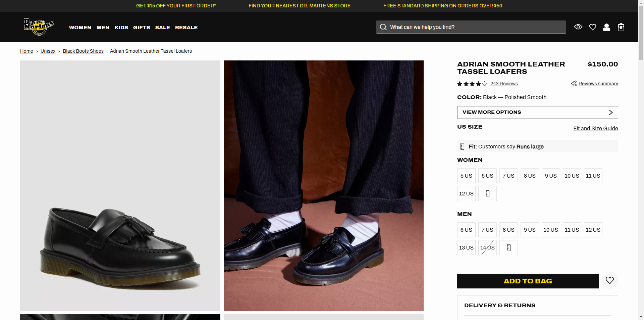Select men's size 8 US
The height and width of the screenshot is (320, 644).
tap(508, 230)
